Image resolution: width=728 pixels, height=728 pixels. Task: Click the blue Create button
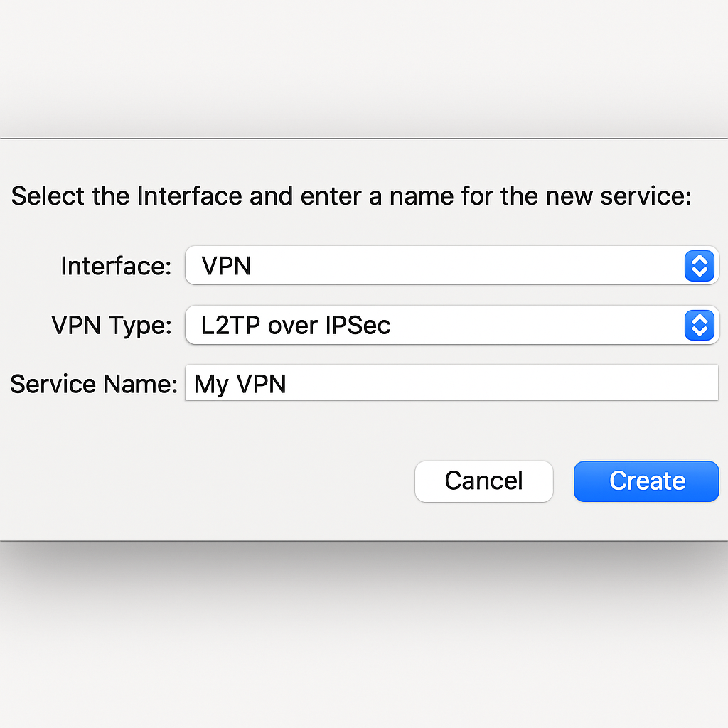click(x=646, y=481)
